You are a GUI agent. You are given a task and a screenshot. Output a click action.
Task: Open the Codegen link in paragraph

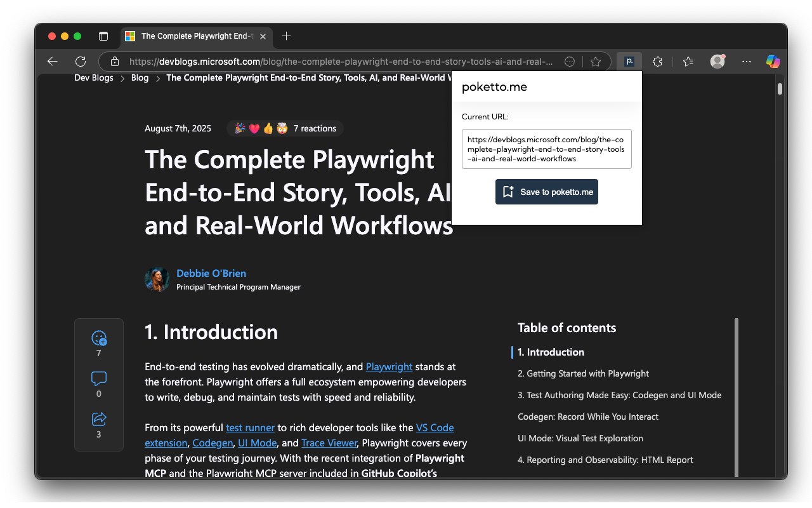tap(213, 443)
